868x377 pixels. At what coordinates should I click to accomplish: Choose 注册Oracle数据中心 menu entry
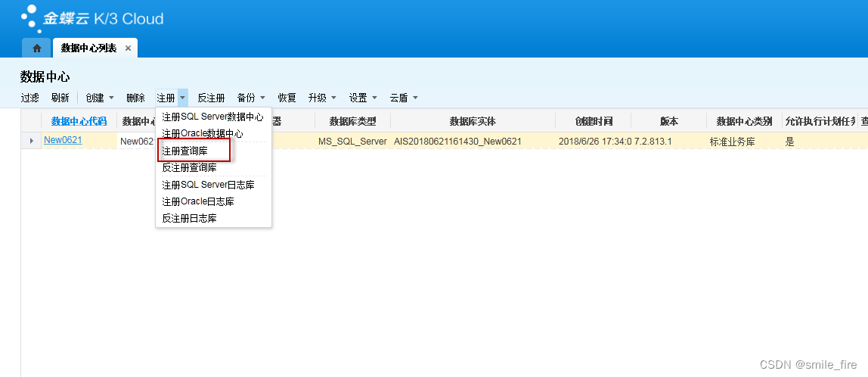click(x=213, y=133)
